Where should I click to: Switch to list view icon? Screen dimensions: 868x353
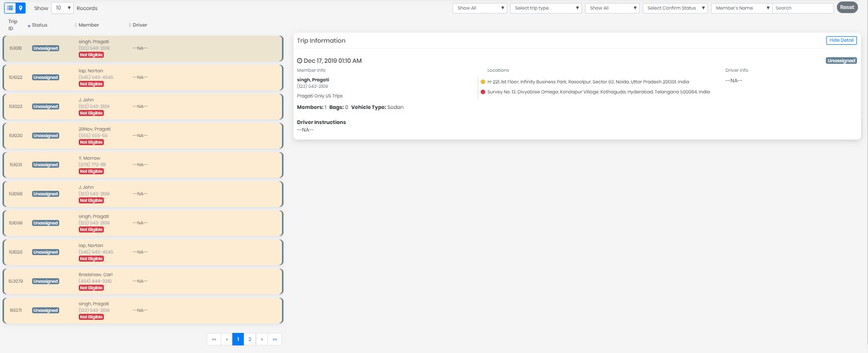[x=10, y=8]
